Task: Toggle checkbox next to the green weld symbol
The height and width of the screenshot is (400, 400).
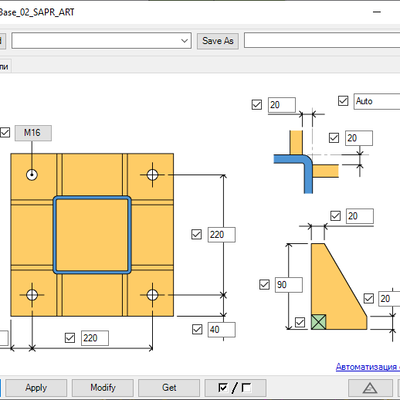Action: 300,322
